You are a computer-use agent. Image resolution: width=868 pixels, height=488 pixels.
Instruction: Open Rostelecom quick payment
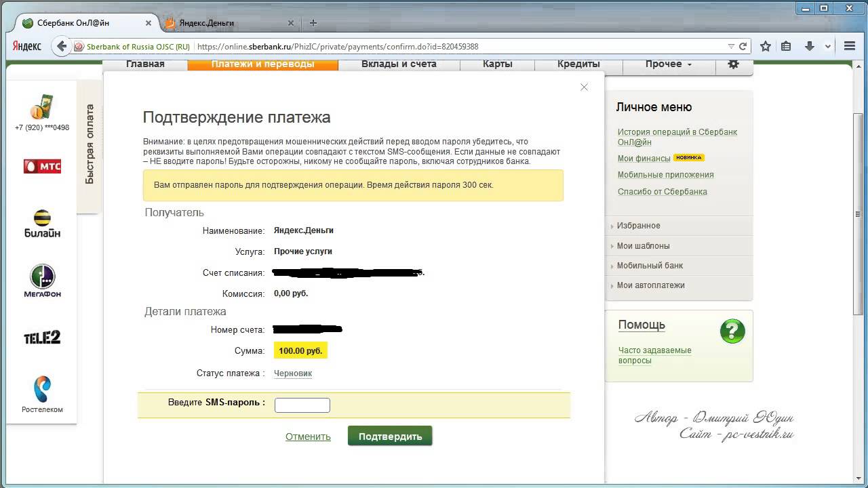42,394
